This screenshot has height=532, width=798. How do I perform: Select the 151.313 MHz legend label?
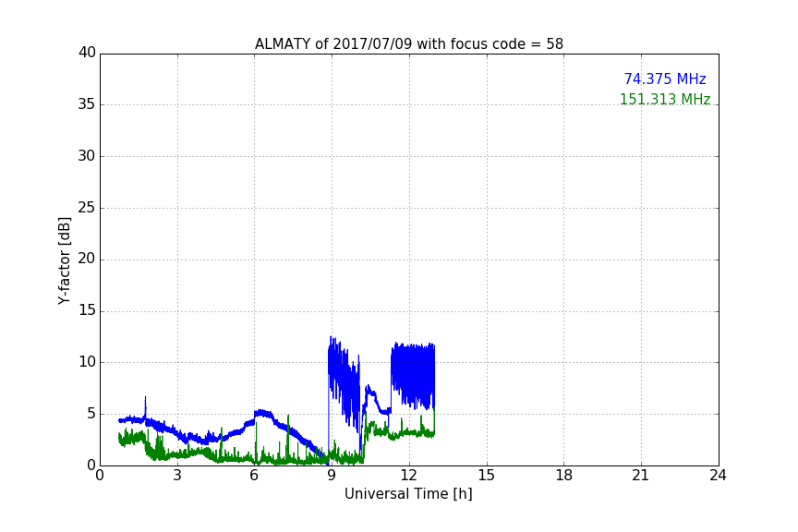665,99
